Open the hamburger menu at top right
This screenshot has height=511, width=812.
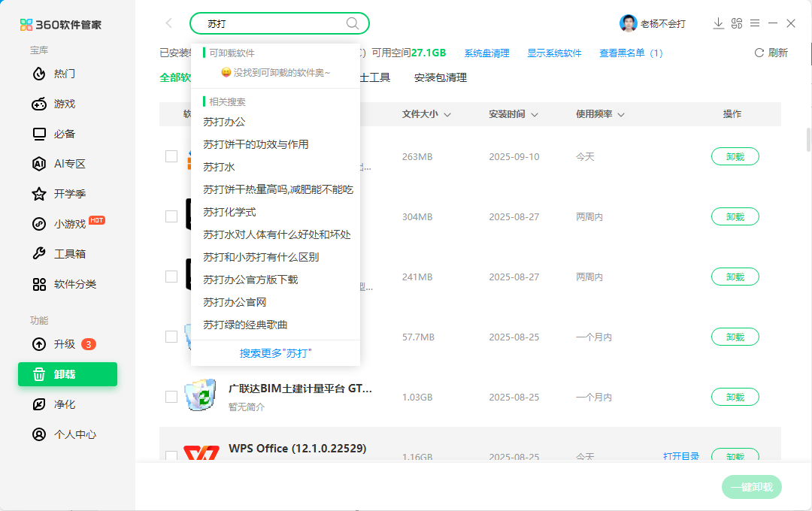point(755,23)
